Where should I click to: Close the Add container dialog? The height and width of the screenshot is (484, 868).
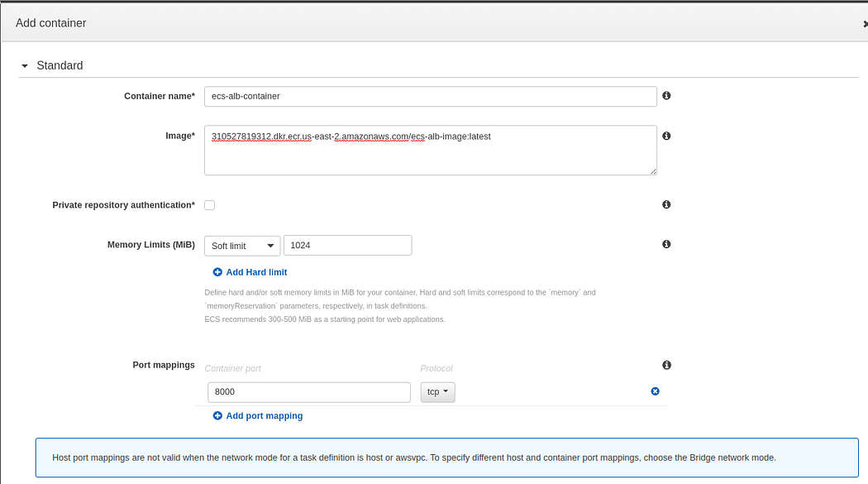tap(866, 24)
